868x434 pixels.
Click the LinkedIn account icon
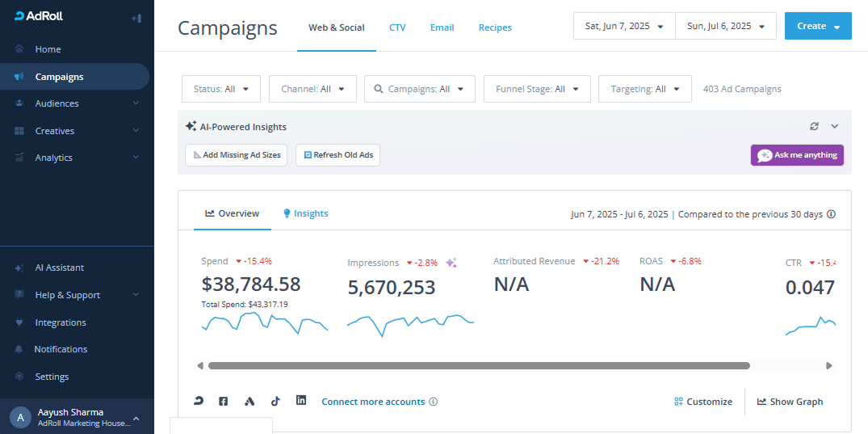click(301, 400)
